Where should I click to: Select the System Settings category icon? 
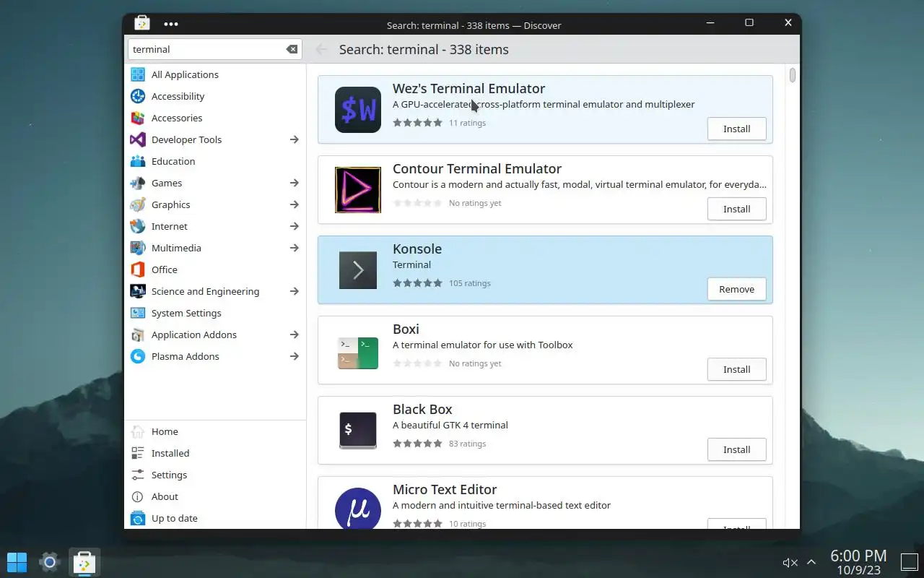(x=138, y=313)
